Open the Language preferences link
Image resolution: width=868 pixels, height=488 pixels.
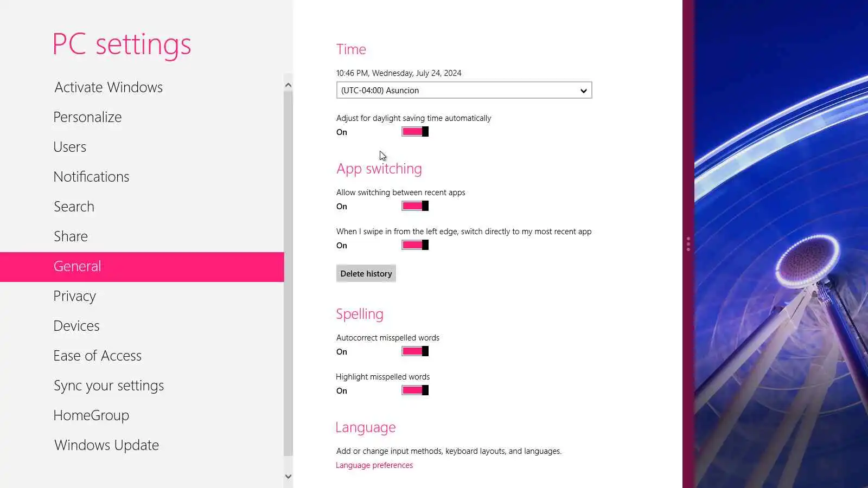[x=374, y=465]
